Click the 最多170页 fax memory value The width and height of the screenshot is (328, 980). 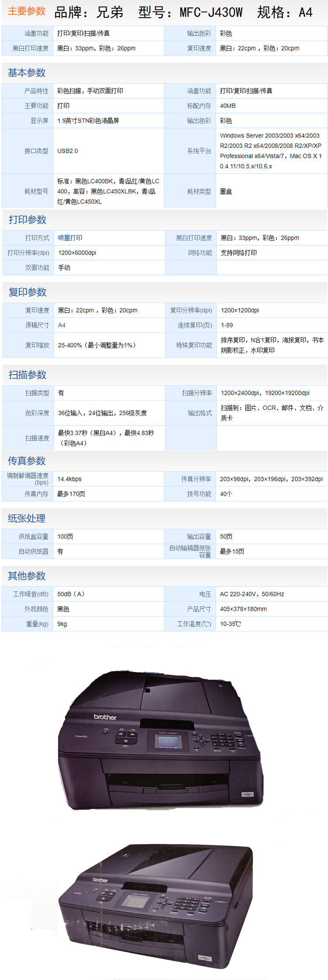pos(71,494)
